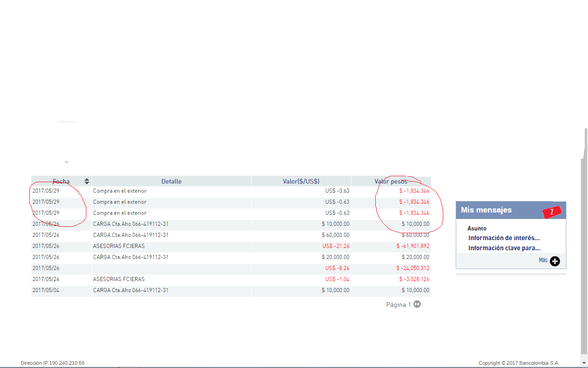Click the Copyright 2017 Bancolombia S.A. footer text
The height and width of the screenshot is (368, 588).
pyautogui.click(x=519, y=363)
